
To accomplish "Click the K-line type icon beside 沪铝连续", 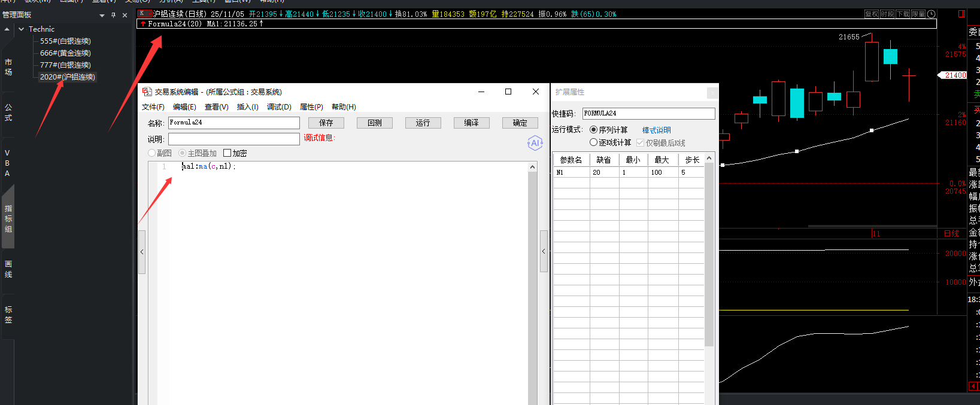I will (142, 13).
